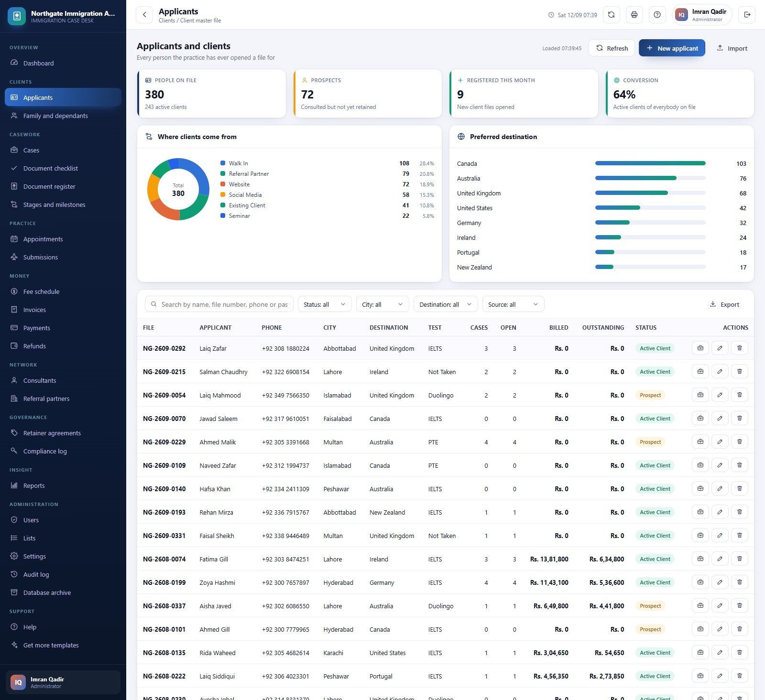Sign out using the logout icon

(x=747, y=15)
